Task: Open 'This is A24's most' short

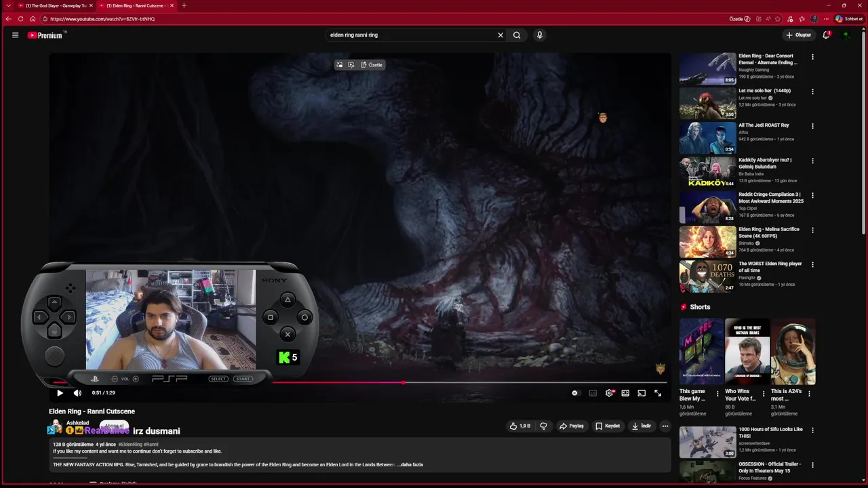Action: pos(793,351)
